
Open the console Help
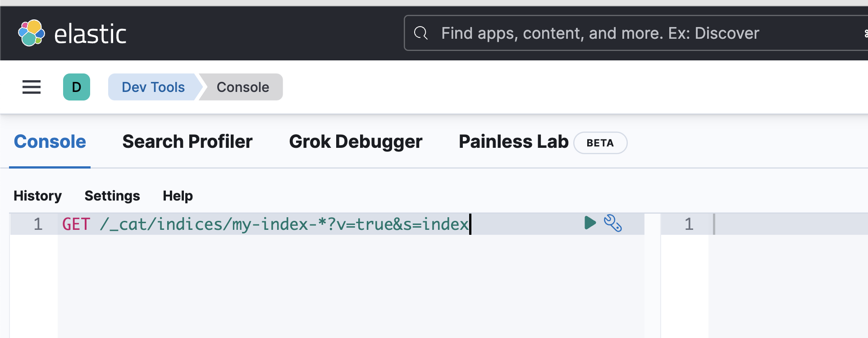178,196
